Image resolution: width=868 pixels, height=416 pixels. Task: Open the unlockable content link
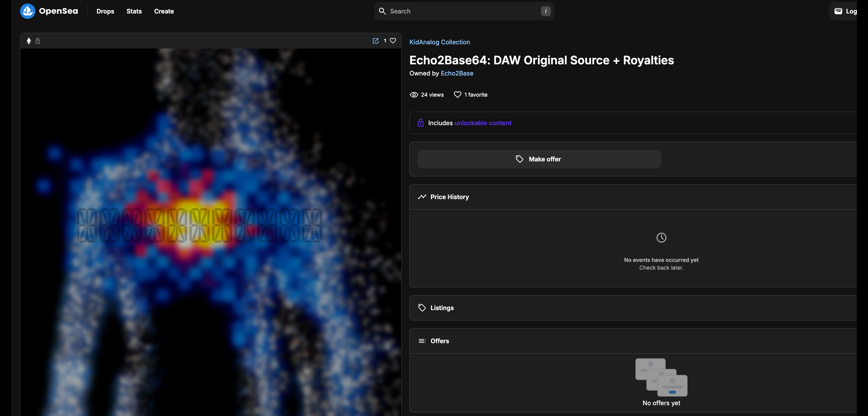[483, 123]
